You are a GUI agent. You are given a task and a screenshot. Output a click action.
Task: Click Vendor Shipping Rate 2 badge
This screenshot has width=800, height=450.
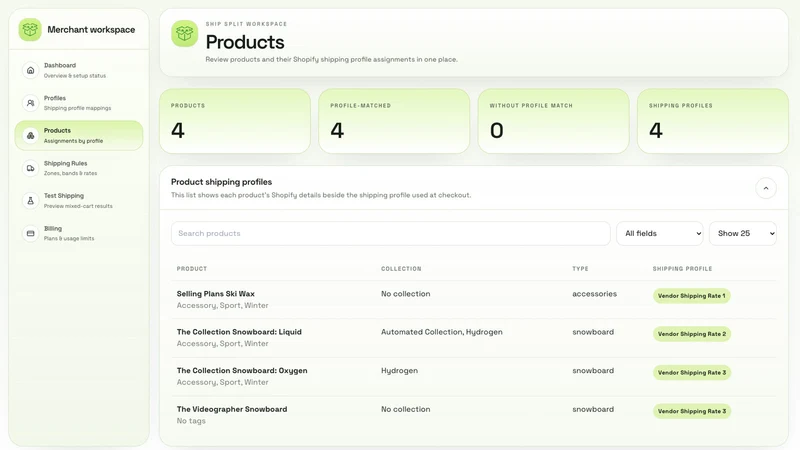tap(692, 334)
